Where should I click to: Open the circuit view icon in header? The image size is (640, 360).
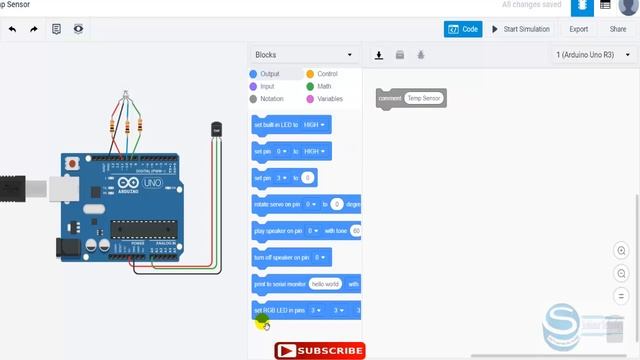click(x=582, y=7)
